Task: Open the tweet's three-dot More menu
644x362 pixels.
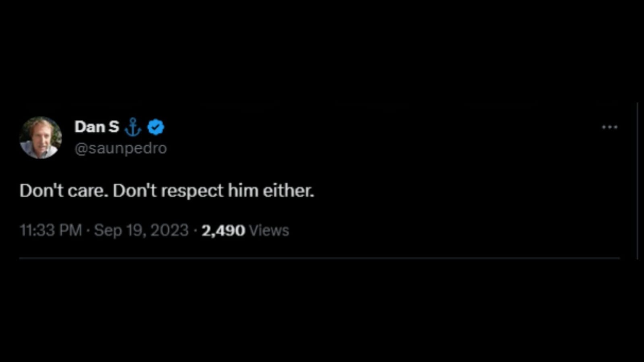Action: pyautogui.click(x=609, y=127)
